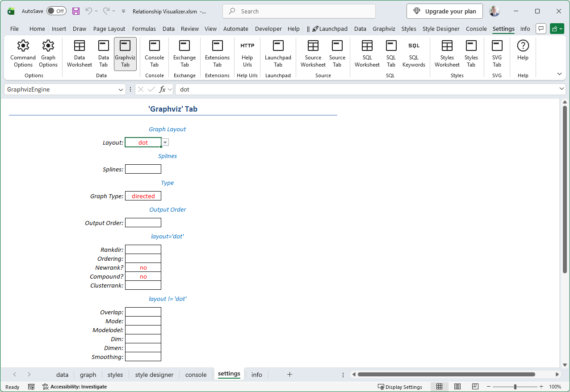Open the SQL Worksheet icon
This screenshot has height=392, width=570.
click(367, 46)
